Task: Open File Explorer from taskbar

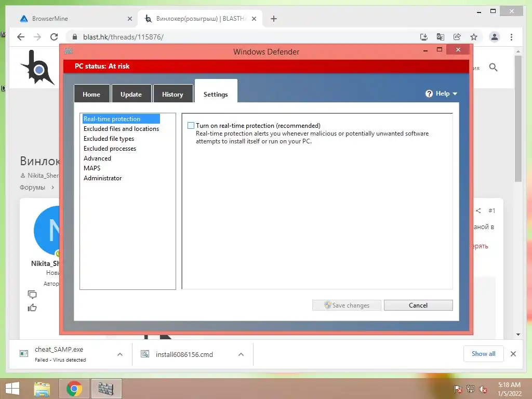Action: coord(42,389)
